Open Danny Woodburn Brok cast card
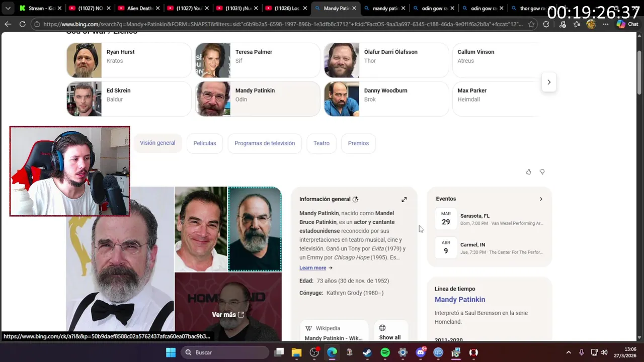Screen dimensions: 644x362 point(386,99)
